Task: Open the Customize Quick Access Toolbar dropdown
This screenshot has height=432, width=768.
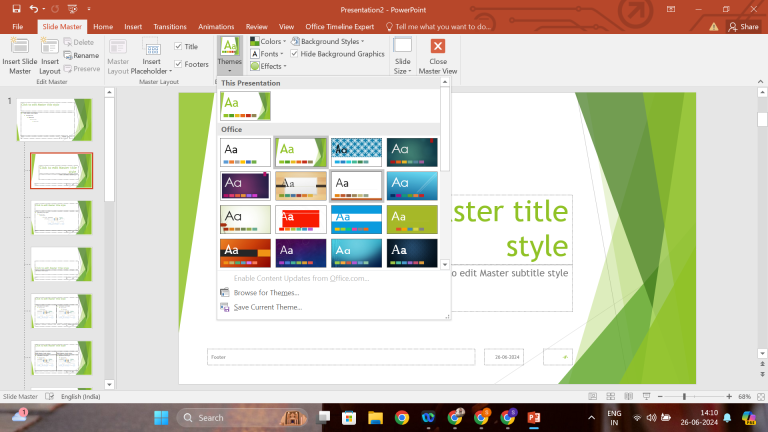Action: pos(89,9)
